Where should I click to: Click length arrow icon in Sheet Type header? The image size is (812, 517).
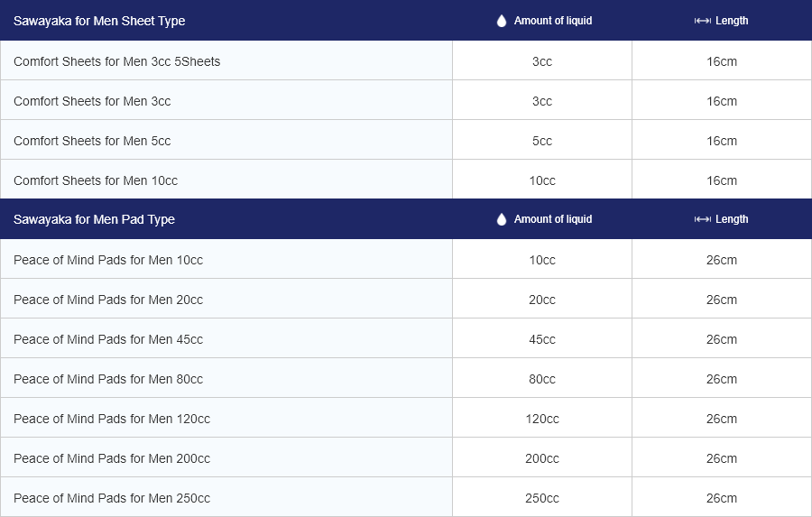coord(702,21)
